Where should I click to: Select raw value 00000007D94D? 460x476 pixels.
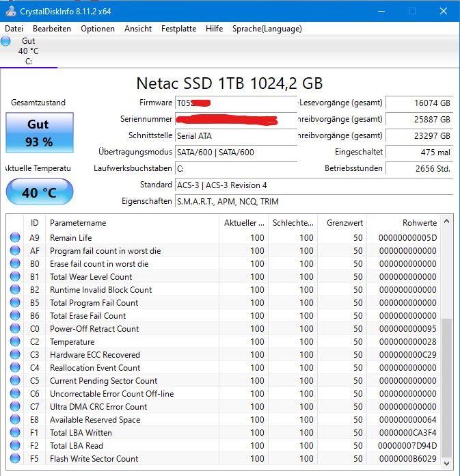(x=407, y=446)
